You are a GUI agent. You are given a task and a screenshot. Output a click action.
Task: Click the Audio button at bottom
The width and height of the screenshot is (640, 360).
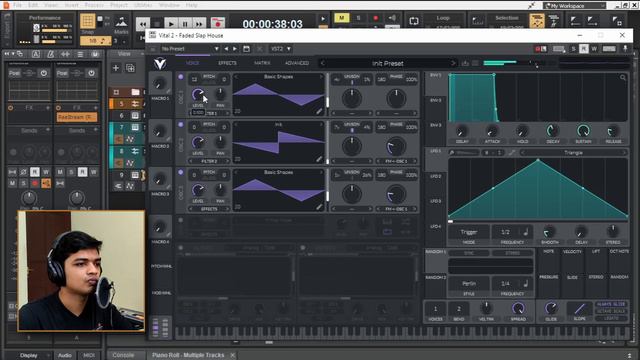click(x=64, y=356)
